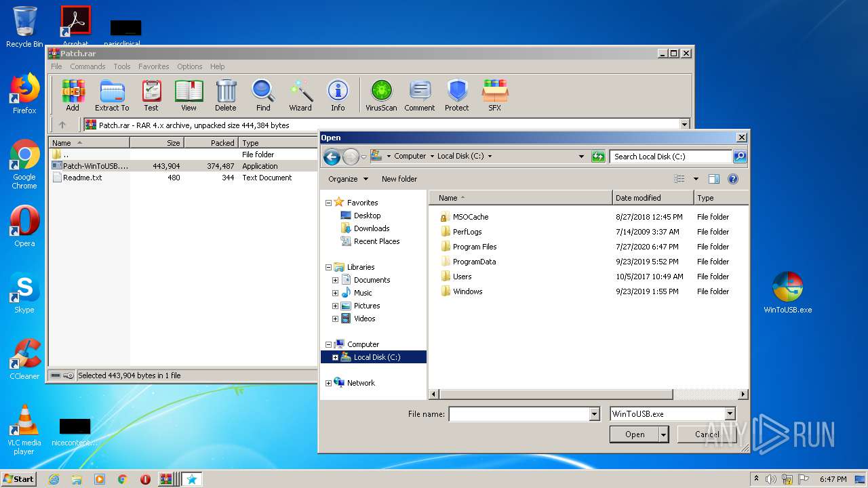Click the Add icon in WinRAR toolbar
Screen dimensions: 868x488
(x=73, y=96)
